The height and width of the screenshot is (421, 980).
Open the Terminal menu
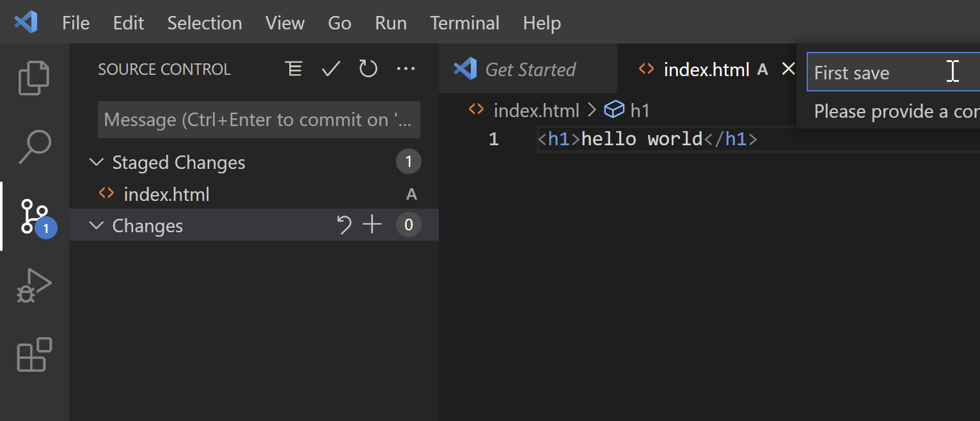(x=464, y=23)
